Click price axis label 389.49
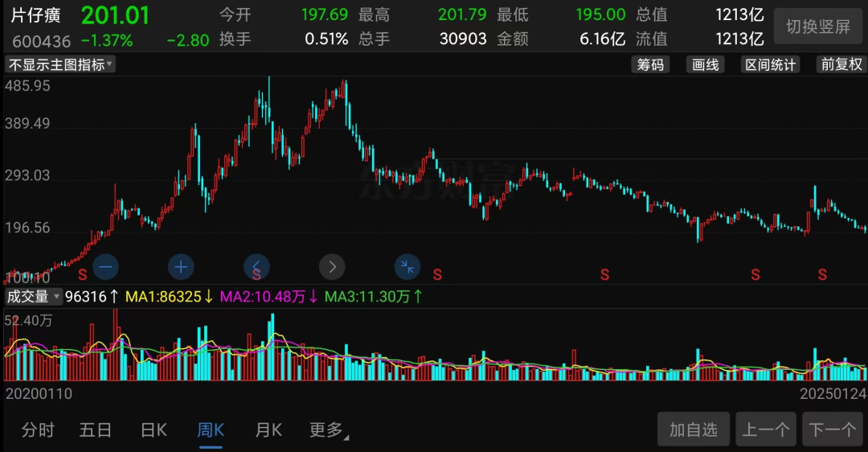The image size is (868, 452). click(27, 124)
